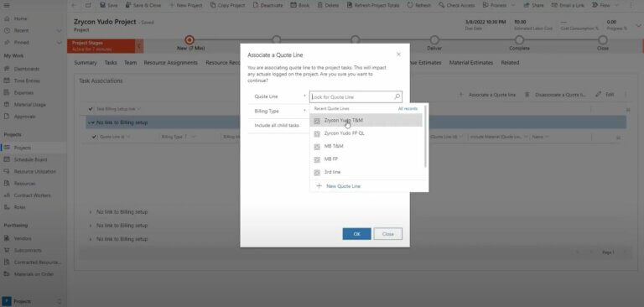Open the hamburger navigation menu
Viewport: 644px width, 307px height.
click(7, 5)
